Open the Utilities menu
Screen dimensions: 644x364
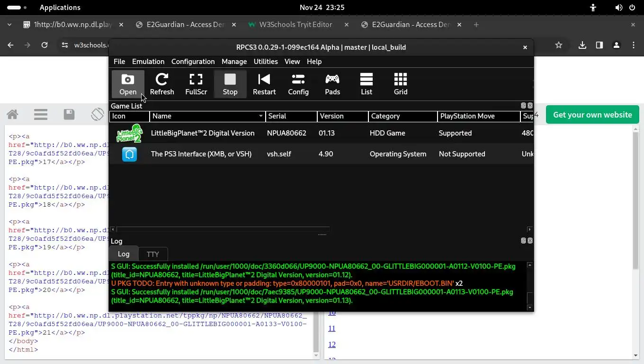click(x=266, y=62)
